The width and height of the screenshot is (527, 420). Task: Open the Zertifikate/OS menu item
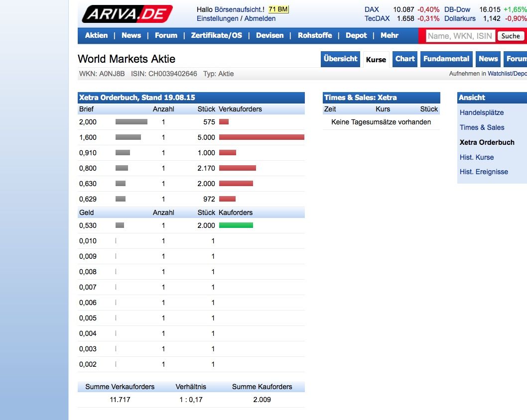216,35
